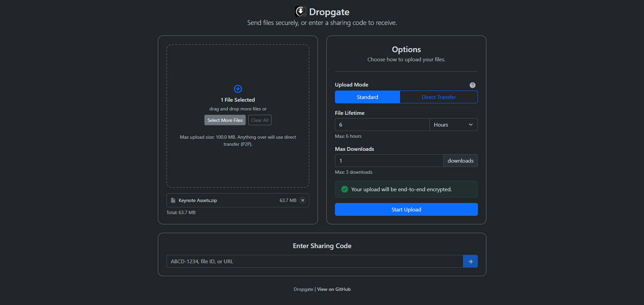Click the downloads unit label box
This screenshot has height=305, width=644.
click(460, 161)
